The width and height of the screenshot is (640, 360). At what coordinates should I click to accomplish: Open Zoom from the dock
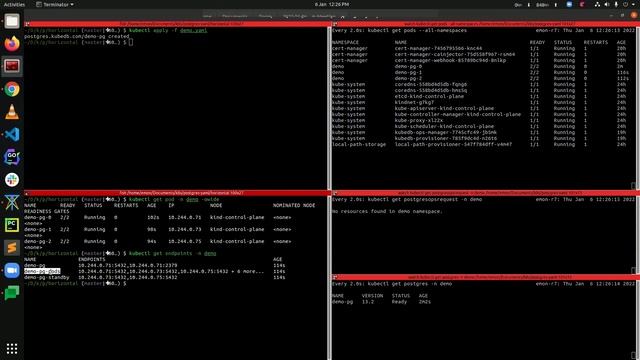tap(12, 270)
